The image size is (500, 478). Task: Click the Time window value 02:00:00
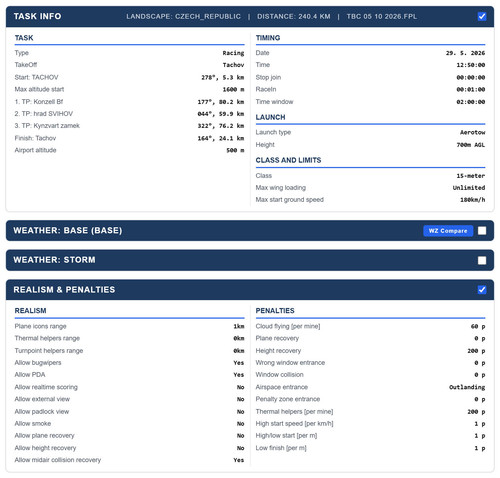pyautogui.click(x=471, y=102)
